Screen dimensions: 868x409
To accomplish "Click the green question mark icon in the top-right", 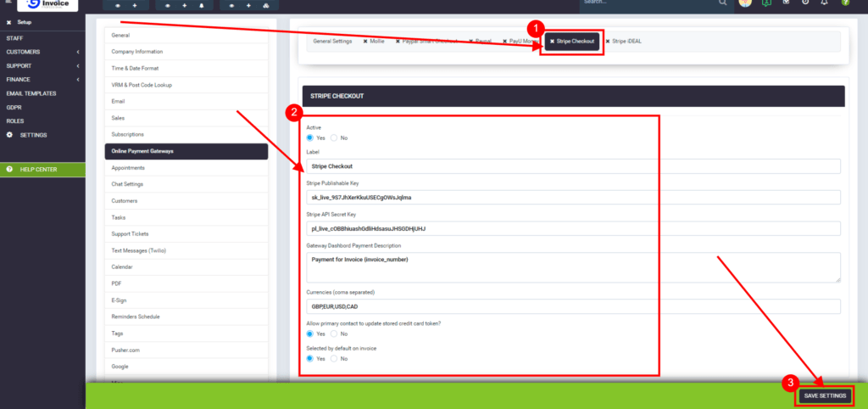I will click(845, 3).
